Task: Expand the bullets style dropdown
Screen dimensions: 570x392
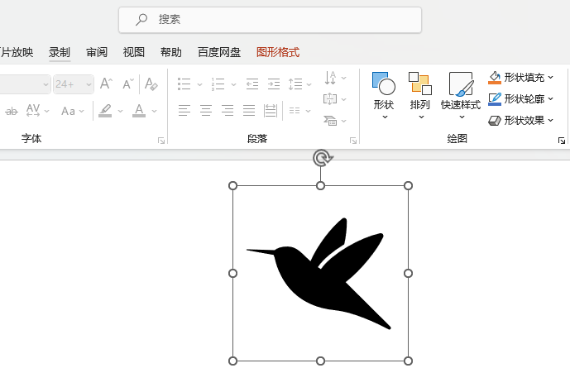Action: click(x=199, y=84)
